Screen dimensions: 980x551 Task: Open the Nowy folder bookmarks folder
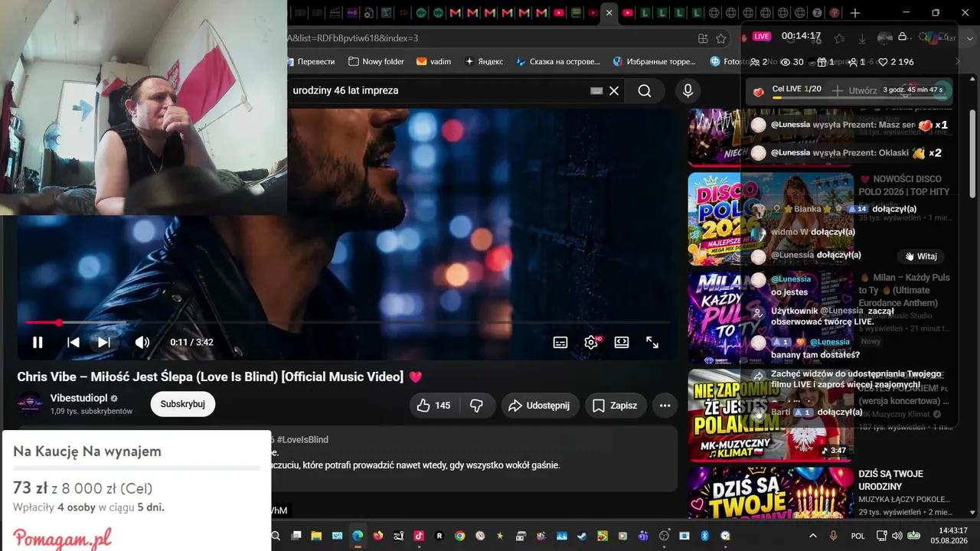[376, 61]
